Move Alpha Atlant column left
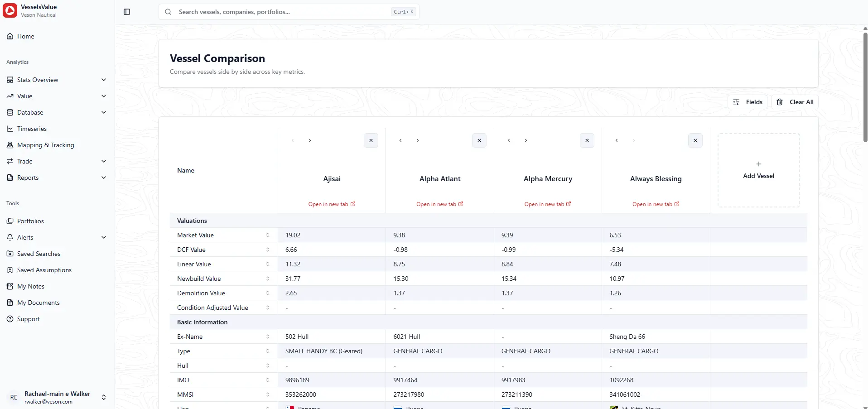This screenshot has height=409, width=868. [x=400, y=140]
